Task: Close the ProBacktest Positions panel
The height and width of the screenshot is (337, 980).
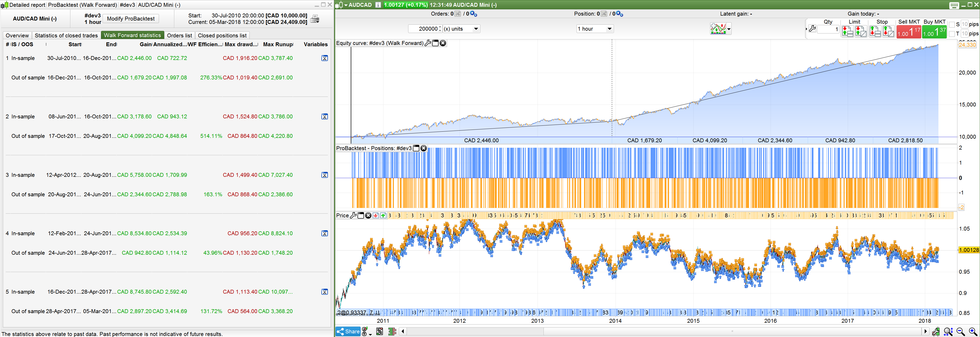Action: 424,148
